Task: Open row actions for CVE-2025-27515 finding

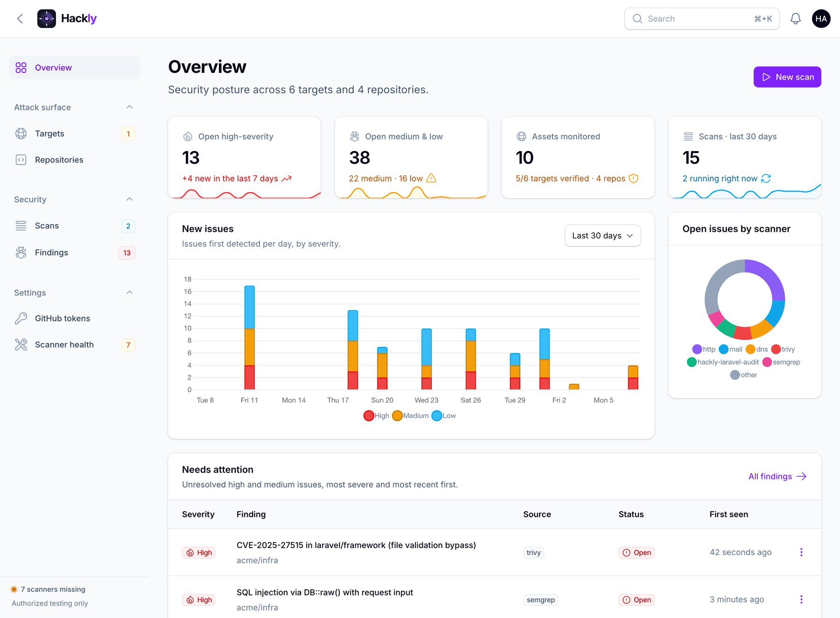Action: click(801, 552)
